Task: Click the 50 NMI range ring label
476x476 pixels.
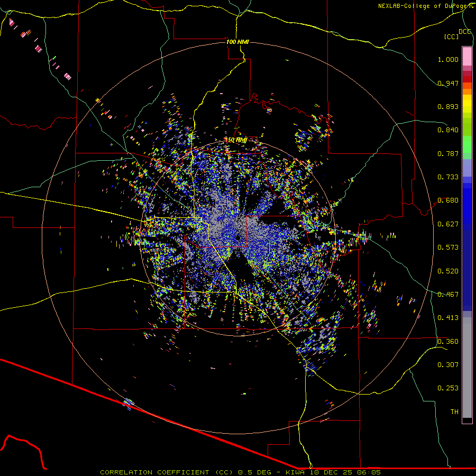Action: point(237,140)
